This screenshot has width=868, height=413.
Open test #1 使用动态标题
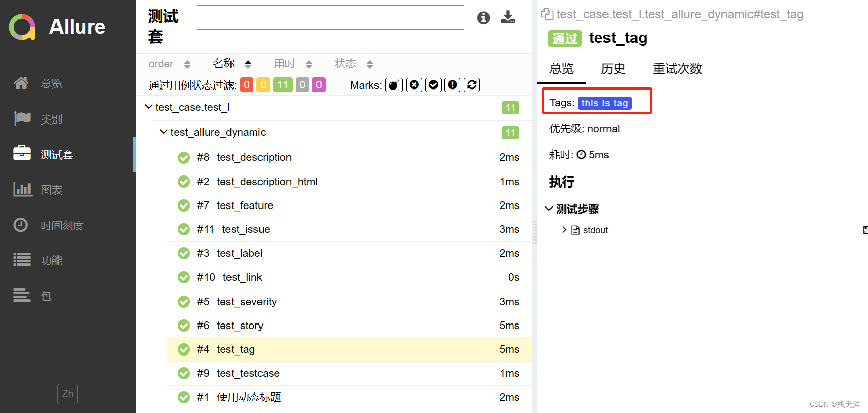pyautogui.click(x=349, y=397)
